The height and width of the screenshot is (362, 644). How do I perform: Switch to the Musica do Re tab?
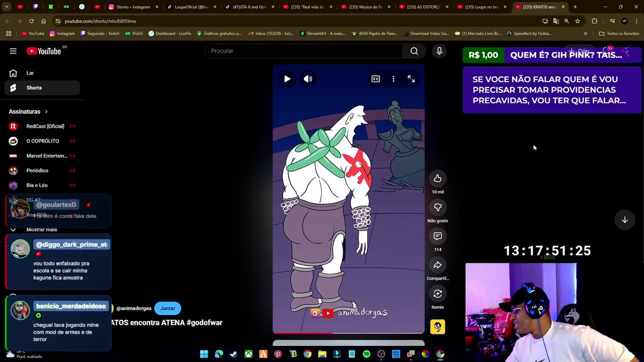(365, 7)
